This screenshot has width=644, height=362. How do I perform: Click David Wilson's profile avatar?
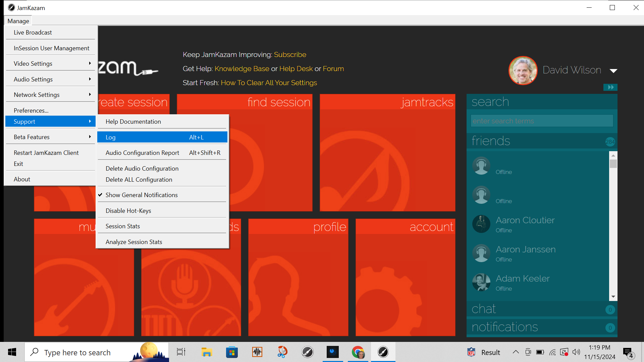(523, 70)
